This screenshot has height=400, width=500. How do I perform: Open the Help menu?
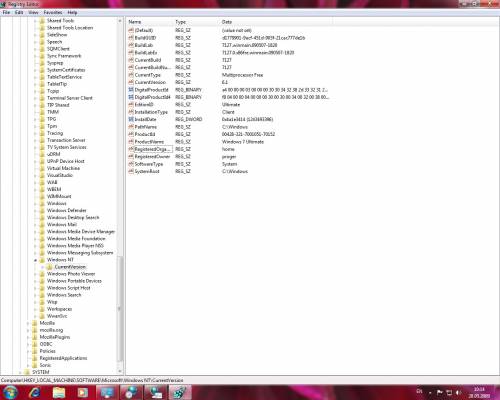tap(72, 13)
